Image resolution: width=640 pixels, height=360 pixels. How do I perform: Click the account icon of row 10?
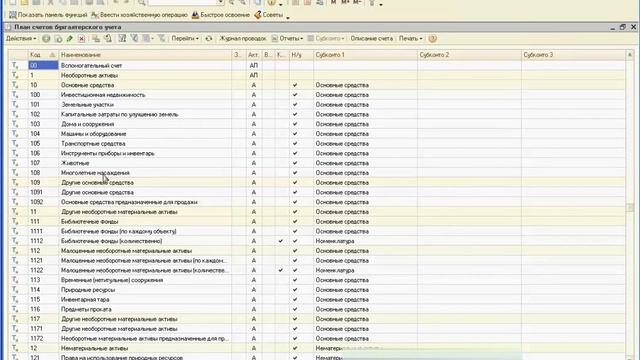coord(15,85)
